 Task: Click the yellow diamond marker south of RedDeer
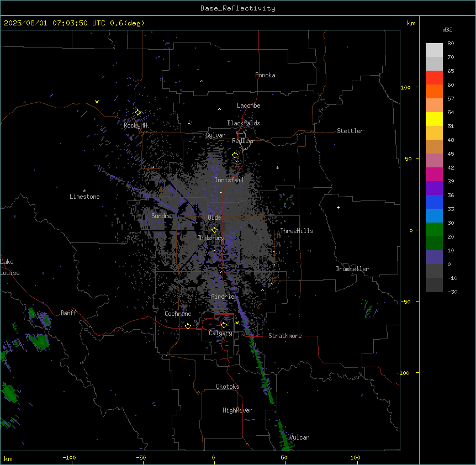click(235, 155)
